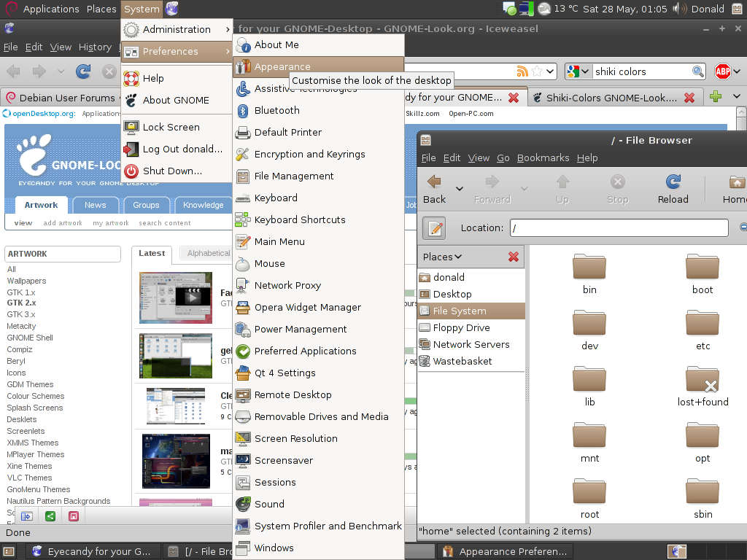This screenshot has height=560, width=747.
Task: Click the Screensaver icon
Action: 243,461
